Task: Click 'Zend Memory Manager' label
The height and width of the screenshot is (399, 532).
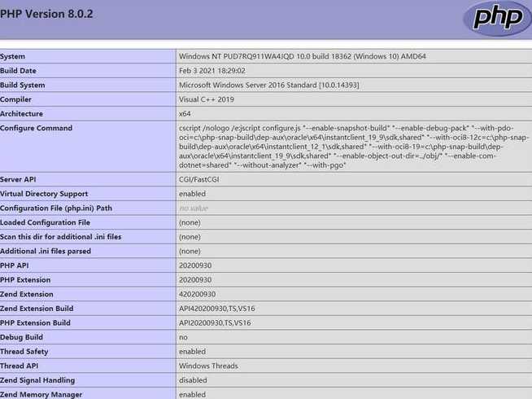Action: point(41,395)
